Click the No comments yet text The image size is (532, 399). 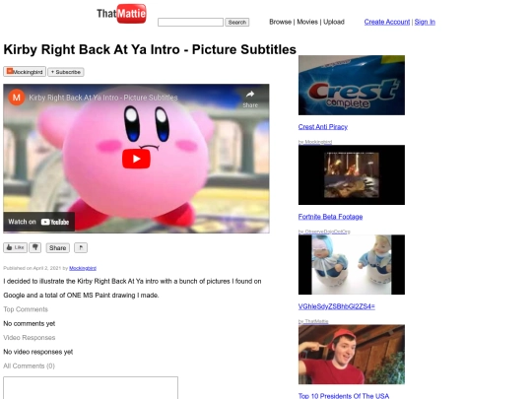[x=30, y=324]
